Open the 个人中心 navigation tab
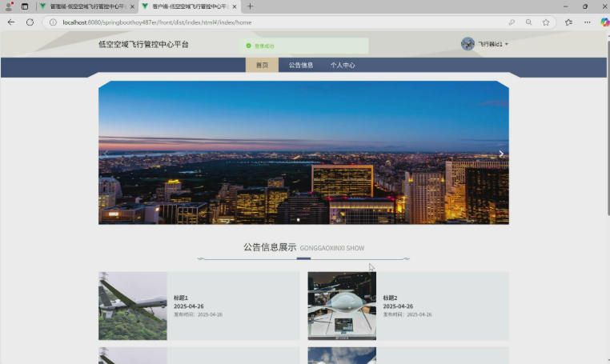Screen dimensions: 610x364 (x=343, y=65)
